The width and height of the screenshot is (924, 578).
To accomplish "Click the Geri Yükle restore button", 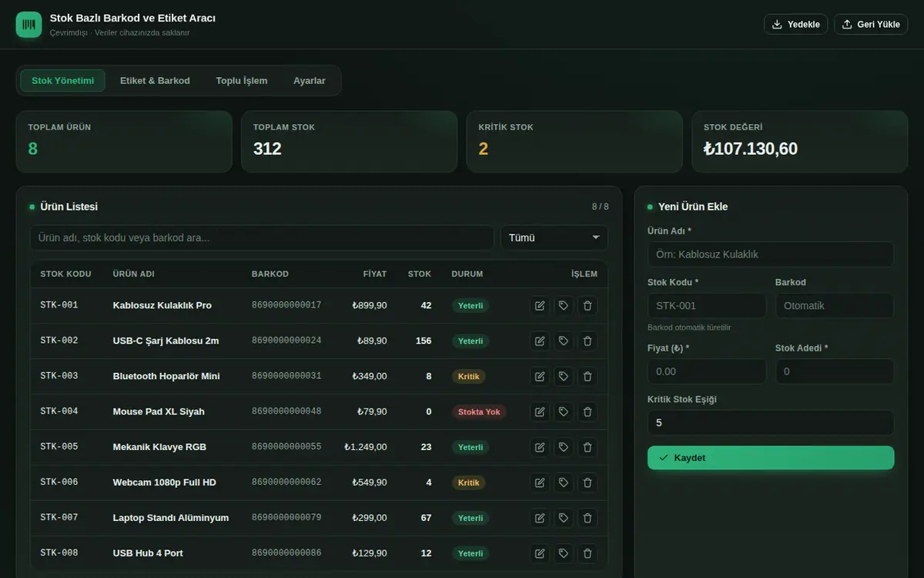I will tap(871, 24).
